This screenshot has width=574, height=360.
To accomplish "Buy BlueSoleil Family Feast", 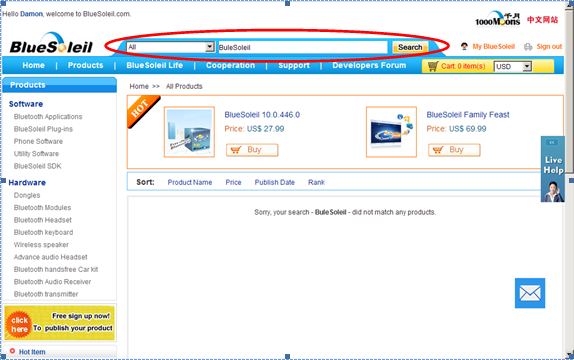I will 454,150.
